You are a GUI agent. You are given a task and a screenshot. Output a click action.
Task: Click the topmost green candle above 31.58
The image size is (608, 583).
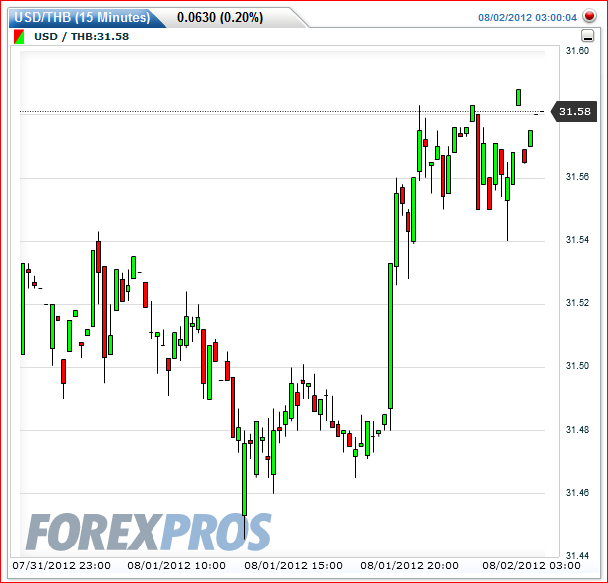tap(518, 97)
